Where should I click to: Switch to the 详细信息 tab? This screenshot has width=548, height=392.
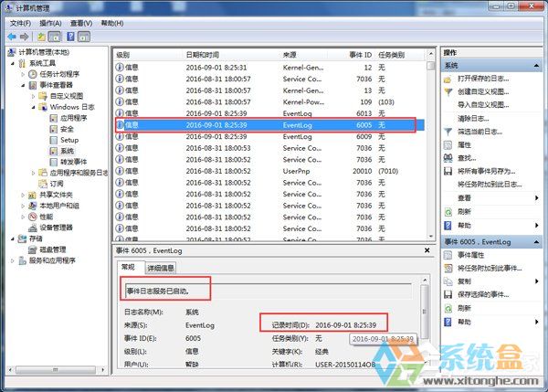point(161,269)
